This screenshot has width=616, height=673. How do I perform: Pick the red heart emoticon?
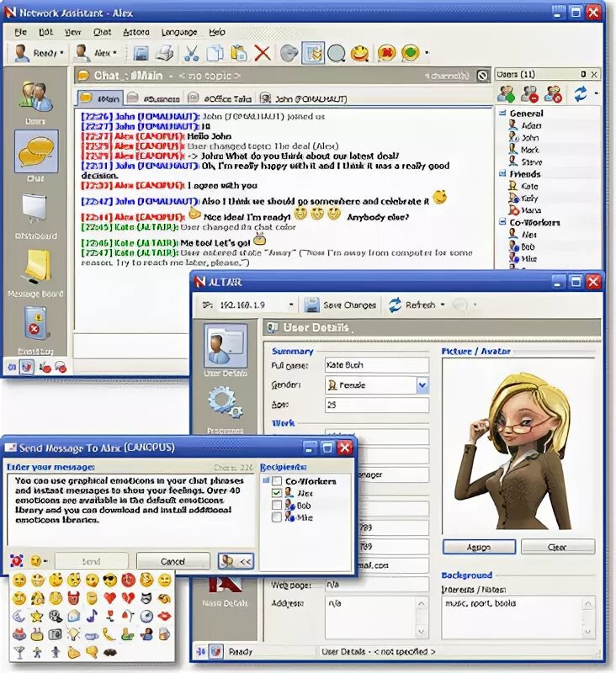[110, 598]
